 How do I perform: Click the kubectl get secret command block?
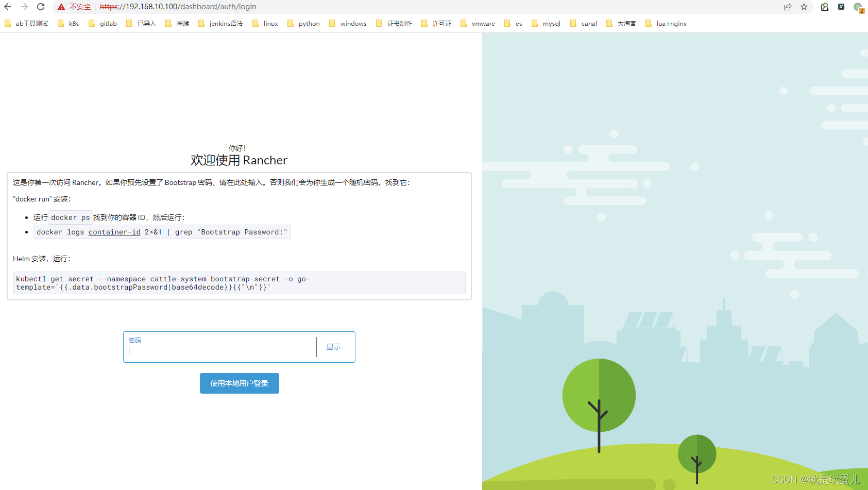click(239, 283)
